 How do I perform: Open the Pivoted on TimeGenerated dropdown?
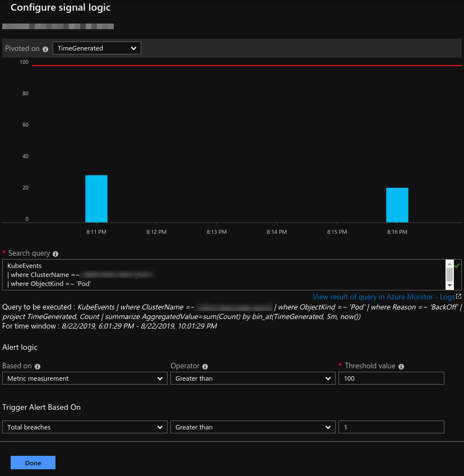pyautogui.click(x=96, y=48)
